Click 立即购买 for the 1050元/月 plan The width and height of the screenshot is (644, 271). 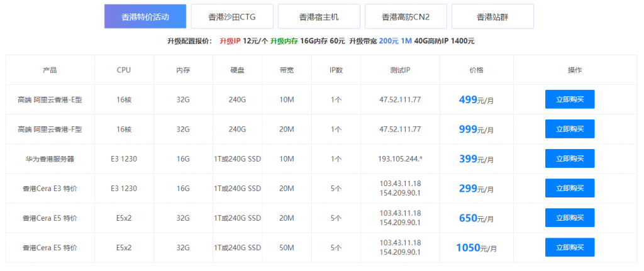[570, 247]
